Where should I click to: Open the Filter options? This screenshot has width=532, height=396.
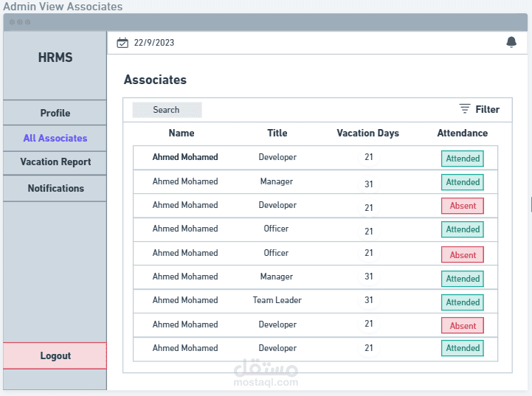tap(487, 110)
